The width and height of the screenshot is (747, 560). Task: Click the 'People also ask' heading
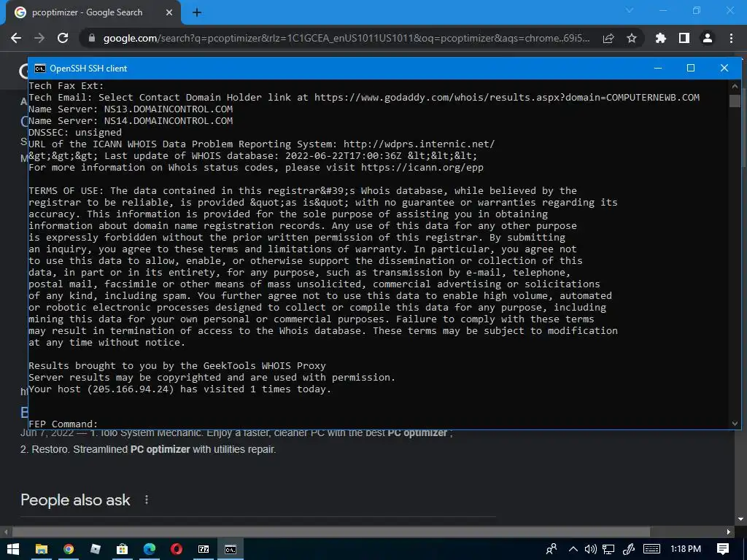(75, 500)
